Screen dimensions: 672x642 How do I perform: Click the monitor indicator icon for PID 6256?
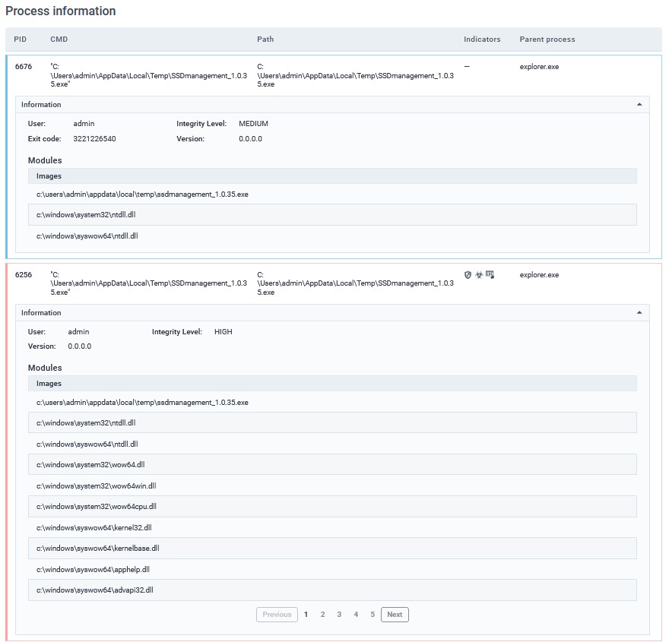490,275
